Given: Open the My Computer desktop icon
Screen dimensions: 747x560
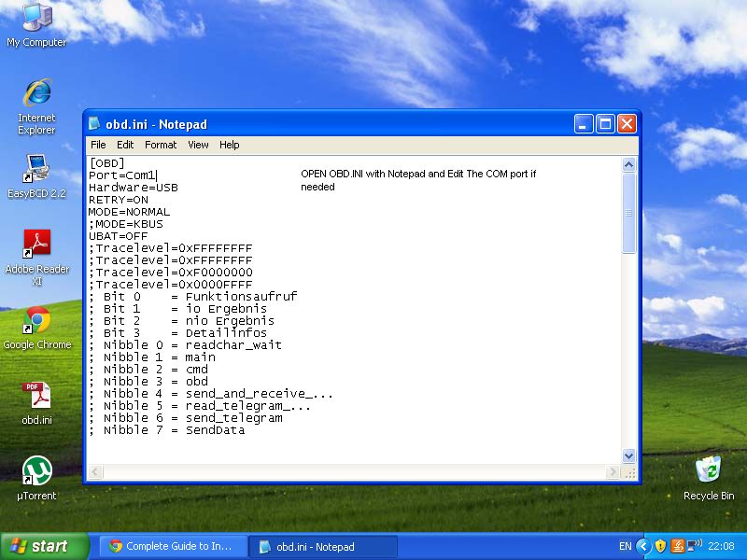Looking at the screenshot, I should point(36,19).
